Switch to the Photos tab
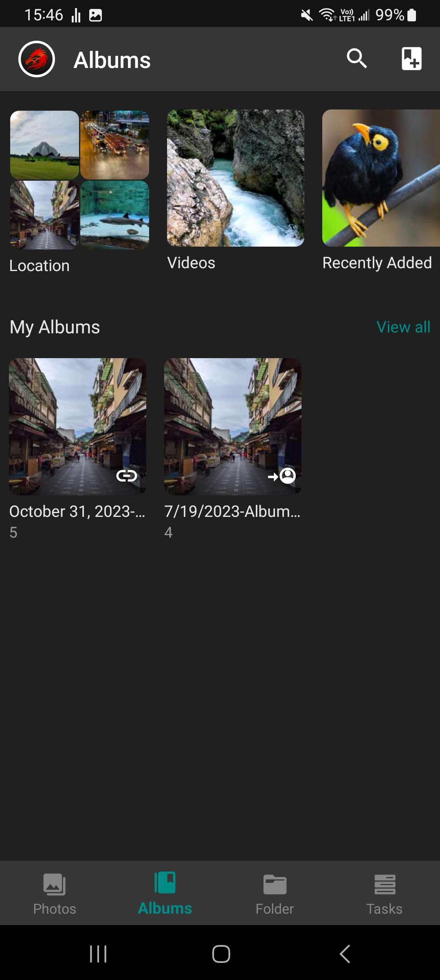This screenshot has height=980, width=440. (55, 892)
